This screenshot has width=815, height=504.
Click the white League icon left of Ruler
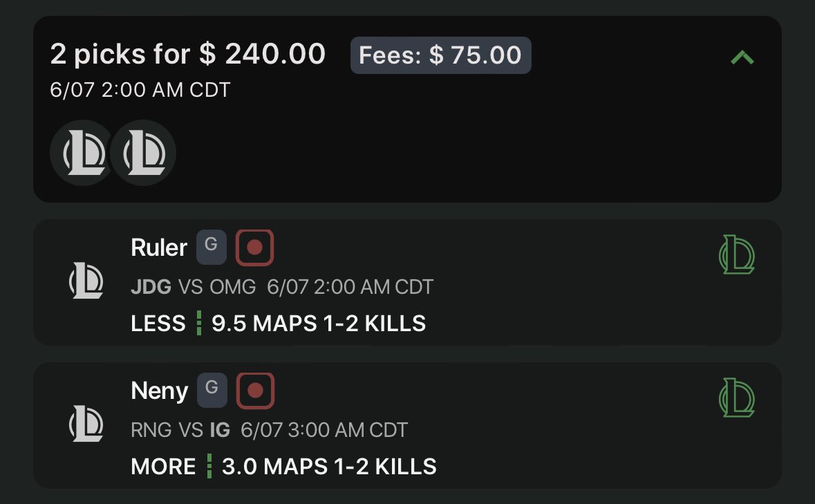86,281
